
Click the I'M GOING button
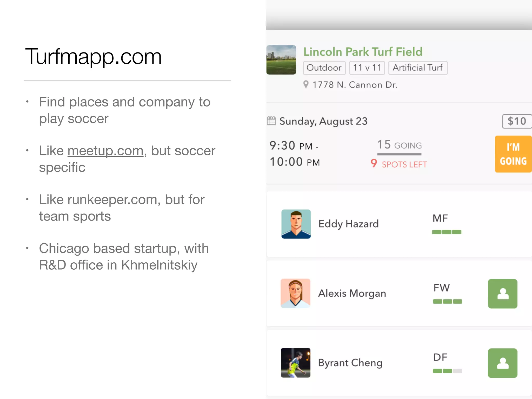pyautogui.click(x=513, y=154)
